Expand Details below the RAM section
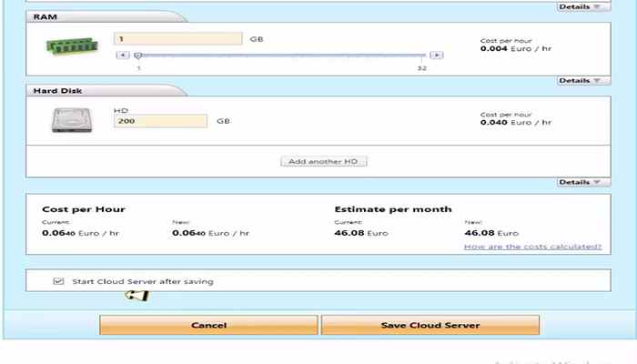Screen dimensions: 637x364 click(583, 80)
